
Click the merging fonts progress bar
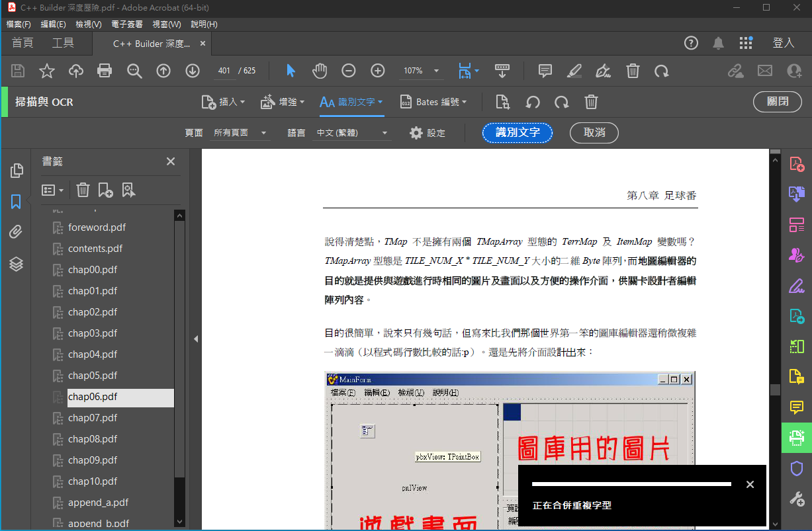(x=631, y=484)
